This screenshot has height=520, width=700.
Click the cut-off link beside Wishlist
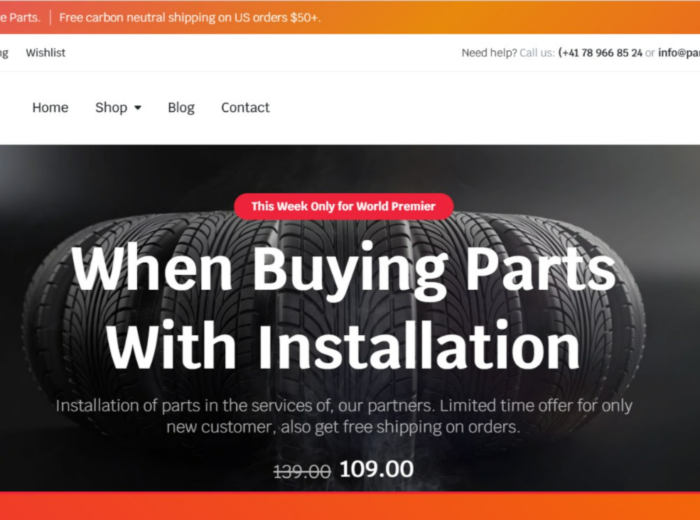(x=4, y=53)
